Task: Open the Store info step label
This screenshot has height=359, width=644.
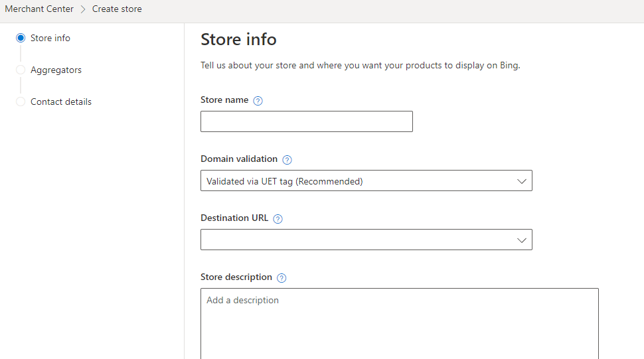Action: coord(50,38)
